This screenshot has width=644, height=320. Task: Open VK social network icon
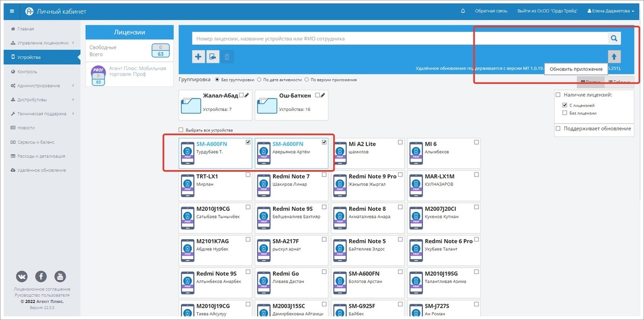pyautogui.click(x=22, y=276)
